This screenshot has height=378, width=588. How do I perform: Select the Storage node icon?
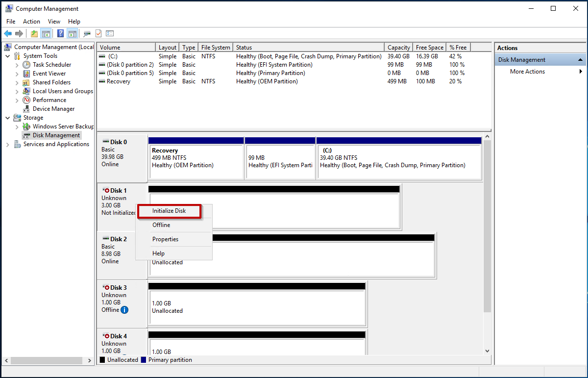click(17, 118)
